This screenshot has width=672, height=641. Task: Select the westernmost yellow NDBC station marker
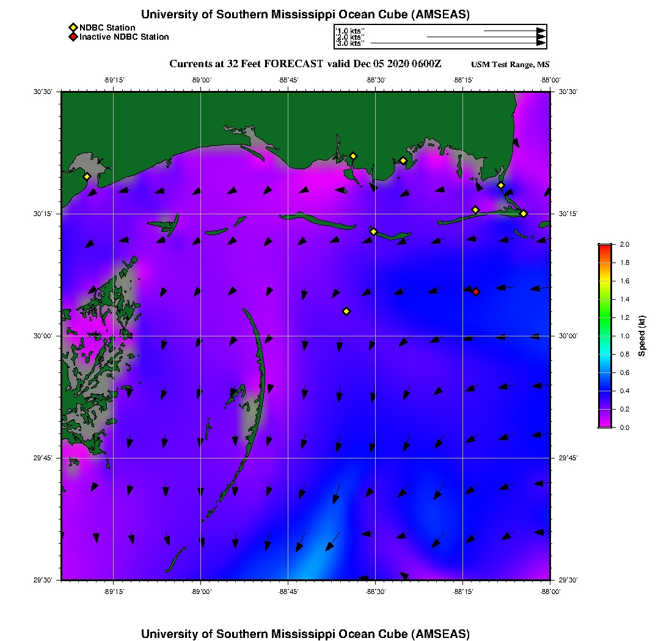[87, 176]
